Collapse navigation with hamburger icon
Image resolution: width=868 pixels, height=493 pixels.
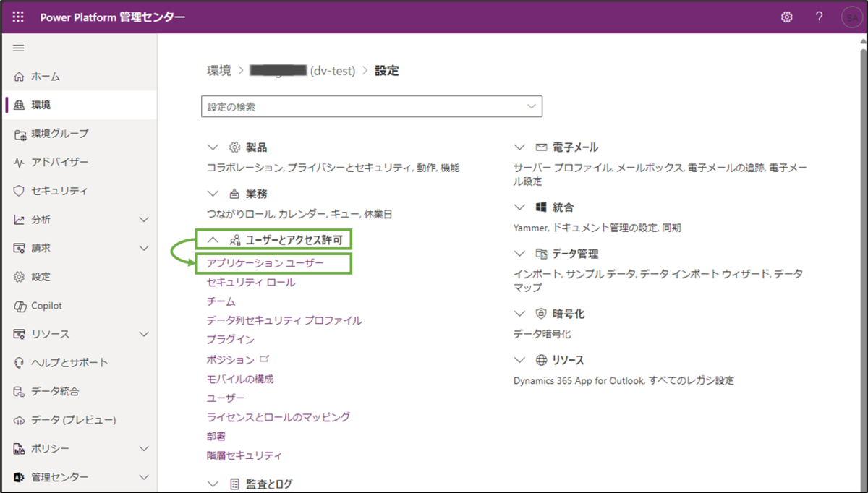point(19,48)
